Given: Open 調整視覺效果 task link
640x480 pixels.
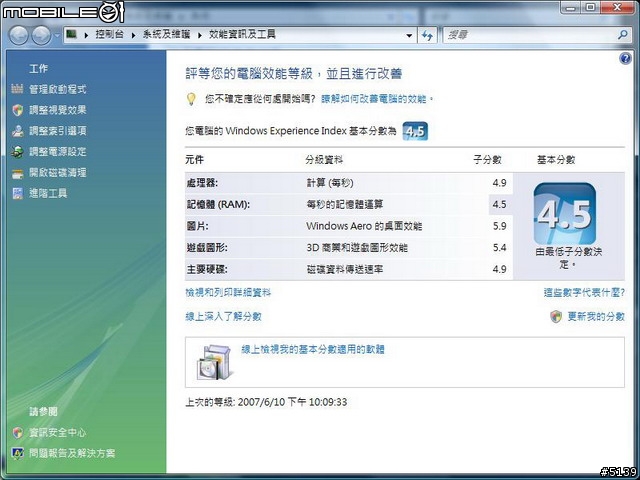Looking at the screenshot, I should point(58,110).
